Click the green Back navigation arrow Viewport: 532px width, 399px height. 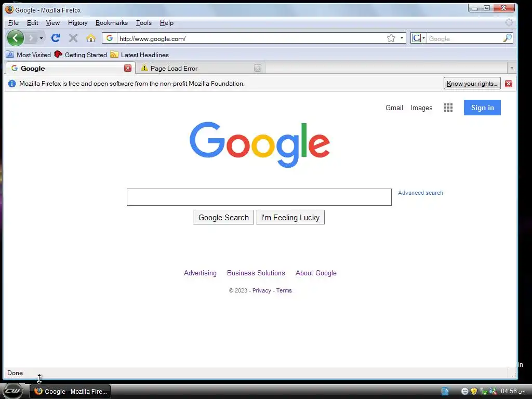click(x=15, y=38)
